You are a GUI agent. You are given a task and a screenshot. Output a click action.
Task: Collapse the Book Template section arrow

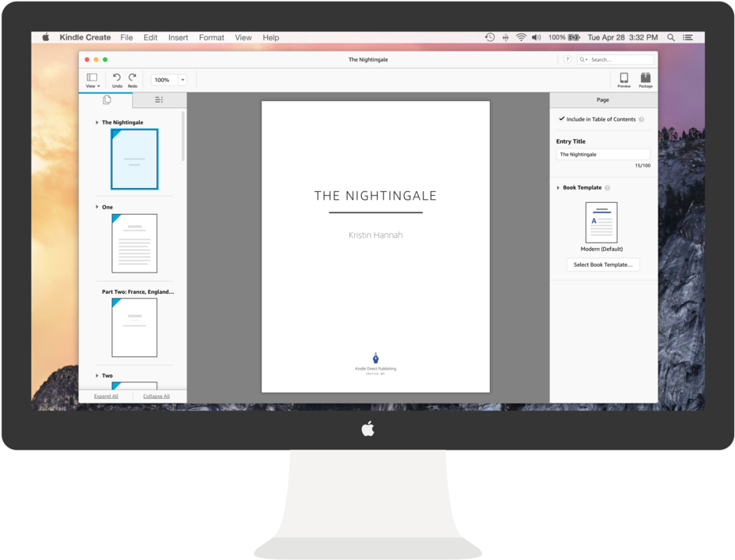558,188
